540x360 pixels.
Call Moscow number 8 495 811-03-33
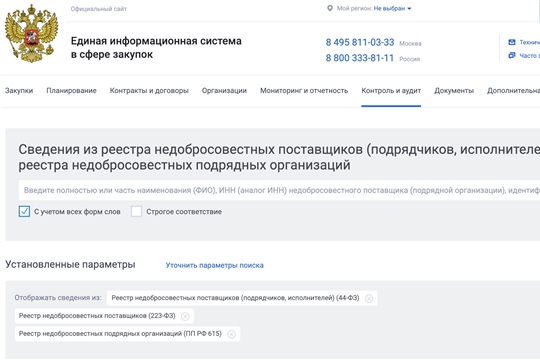[x=360, y=42]
